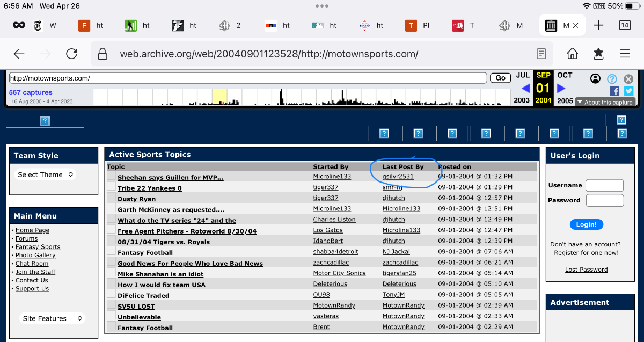This screenshot has height=342, width=644.
Task: Jump to next capture with right arrow
Action: 561,88
